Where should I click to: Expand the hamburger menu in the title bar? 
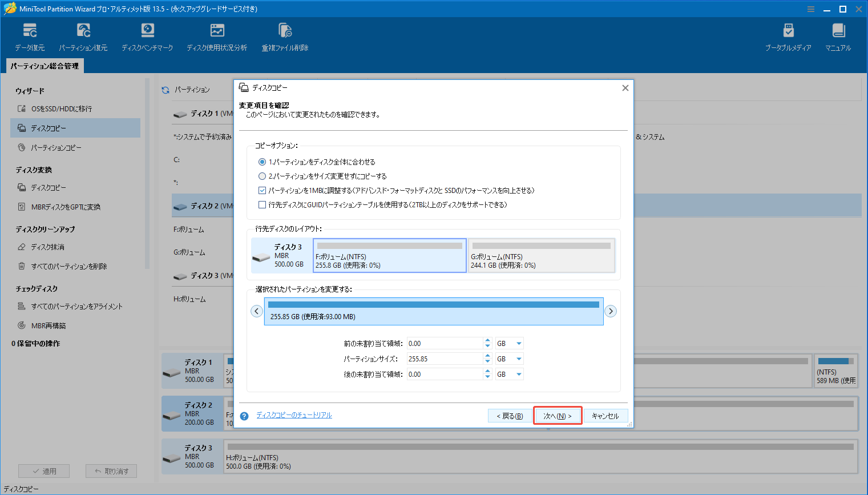coord(811,9)
